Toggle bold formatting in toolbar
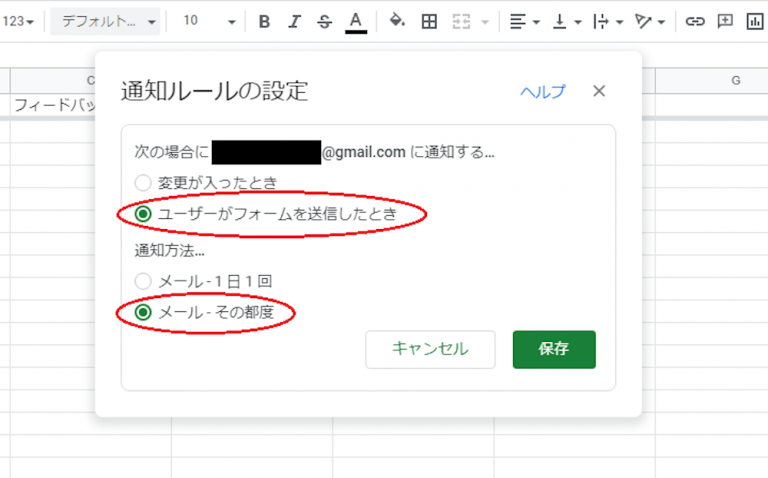Image resolution: width=768 pixels, height=478 pixels. [264, 21]
